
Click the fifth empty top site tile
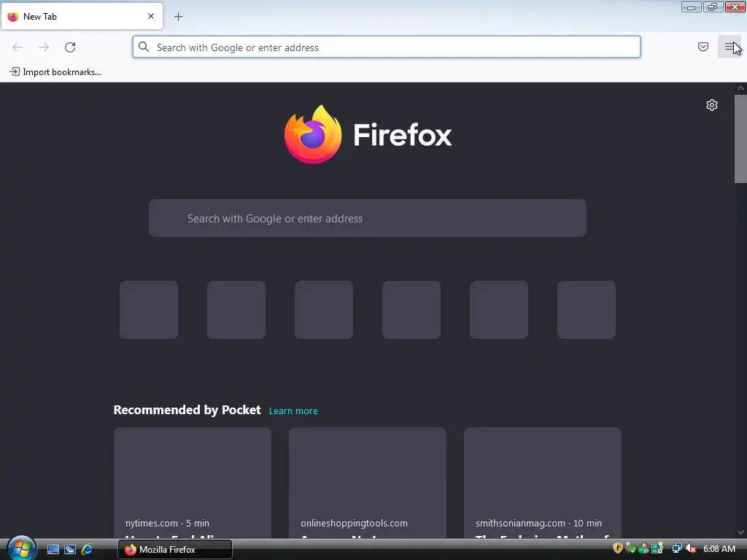click(x=499, y=309)
